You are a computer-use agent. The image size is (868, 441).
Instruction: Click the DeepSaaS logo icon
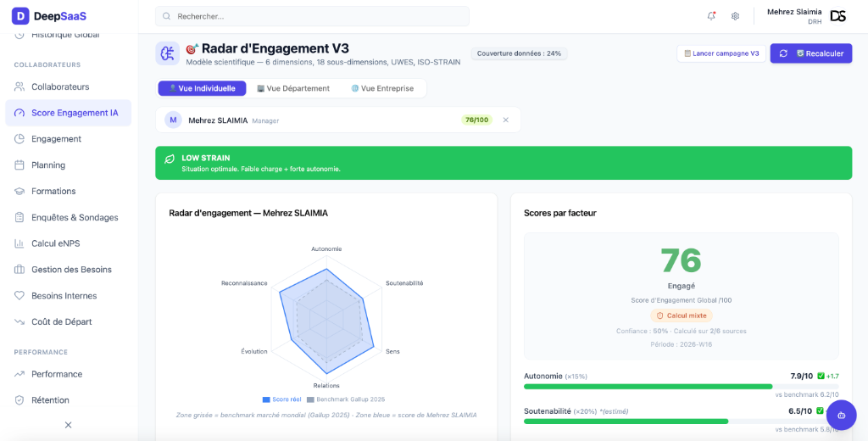click(20, 16)
